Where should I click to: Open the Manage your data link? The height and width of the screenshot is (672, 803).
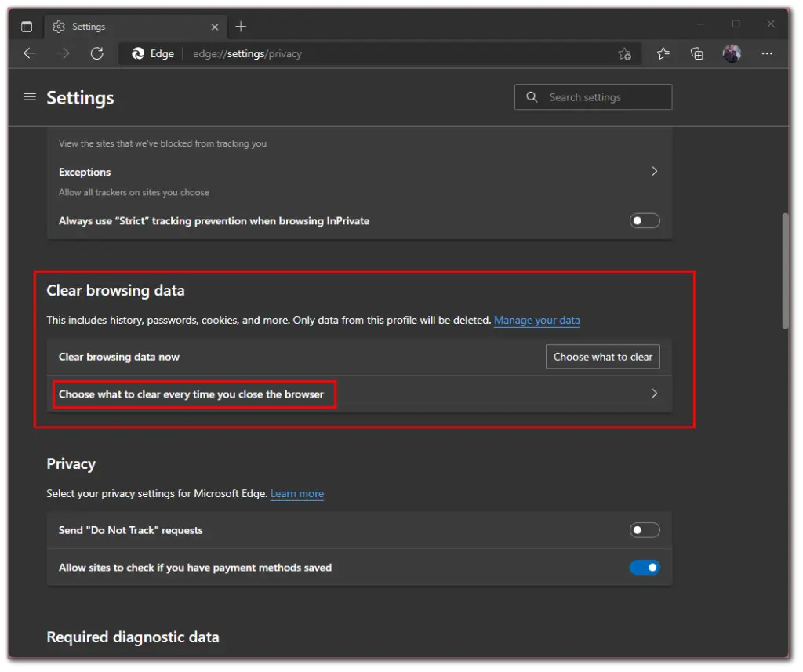pyautogui.click(x=536, y=321)
